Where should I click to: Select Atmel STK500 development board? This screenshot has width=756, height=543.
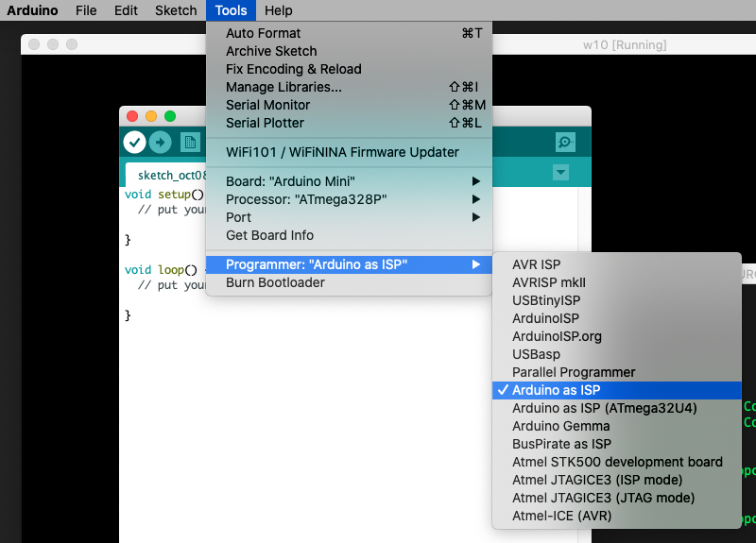pos(617,462)
